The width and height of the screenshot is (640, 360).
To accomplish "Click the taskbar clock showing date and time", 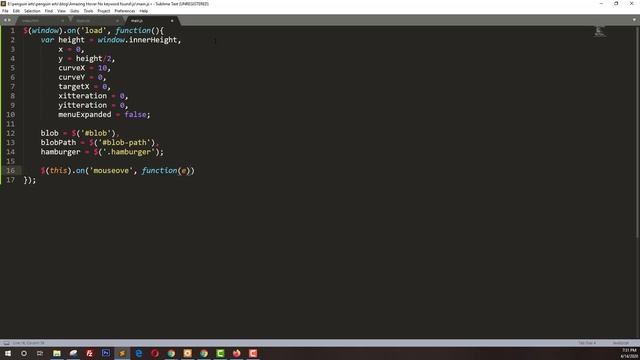I will [x=629, y=353].
